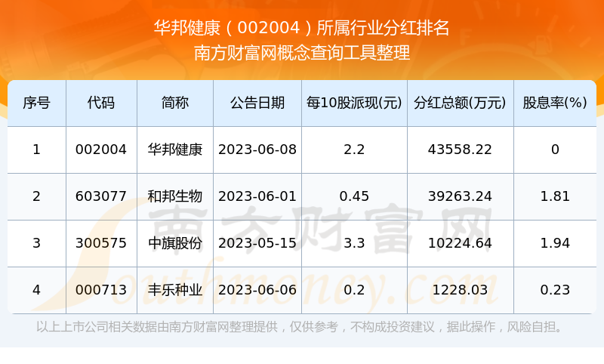Click total dividend 43558.22

point(460,150)
